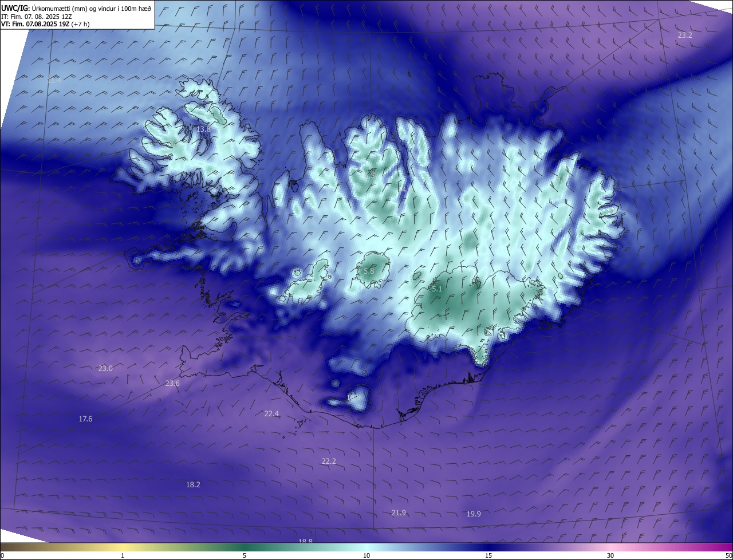This screenshot has height=560, width=733.
Task: Click the color scale tick labeled 1
Action: click(x=123, y=555)
